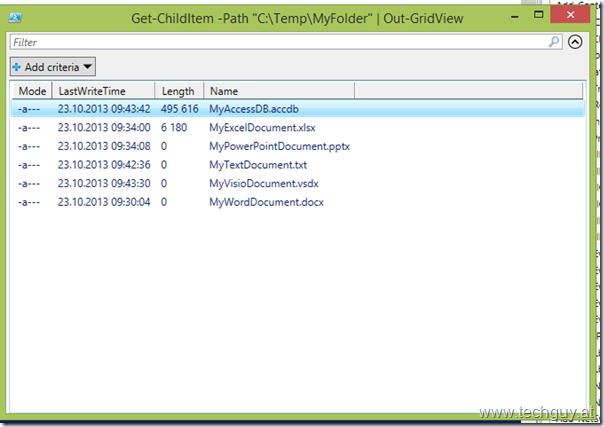Sort by the LastWriteTime column header

click(x=104, y=91)
